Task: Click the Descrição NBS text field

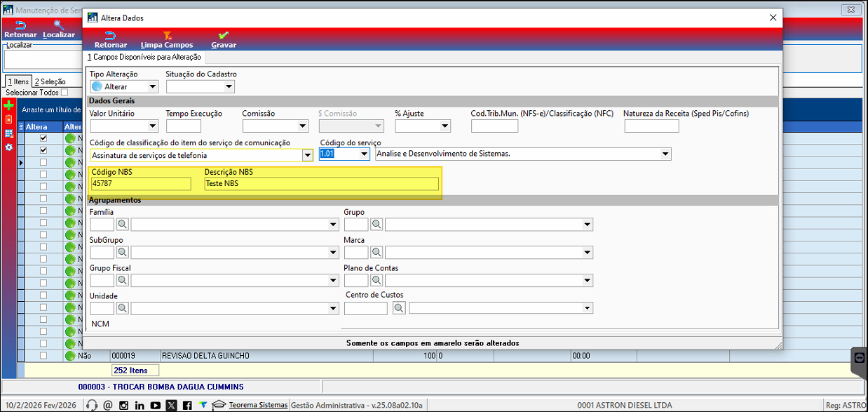Action: (321, 184)
